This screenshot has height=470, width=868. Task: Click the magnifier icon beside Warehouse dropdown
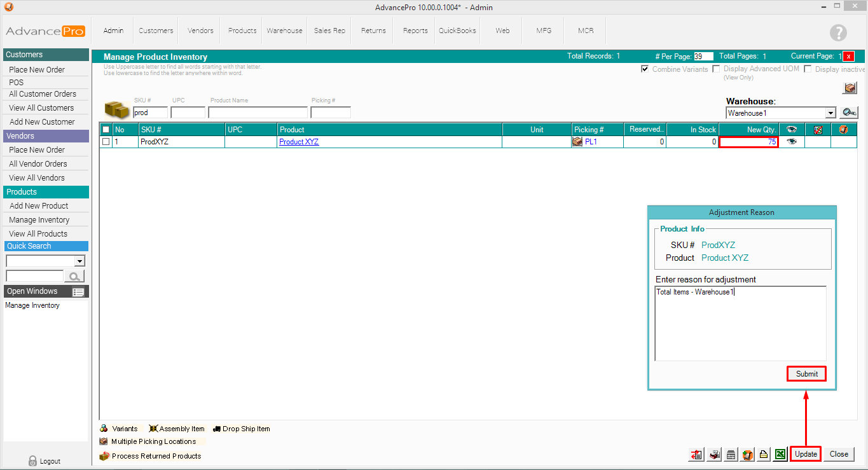click(x=848, y=113)
